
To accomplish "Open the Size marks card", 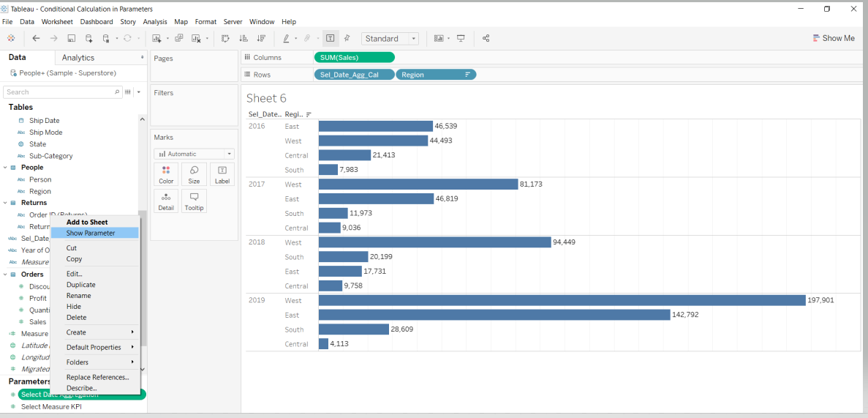I will click(195, 174).
